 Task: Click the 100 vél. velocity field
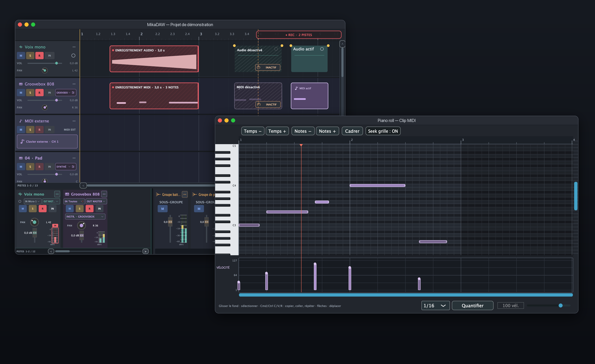[x=511, y=305]
